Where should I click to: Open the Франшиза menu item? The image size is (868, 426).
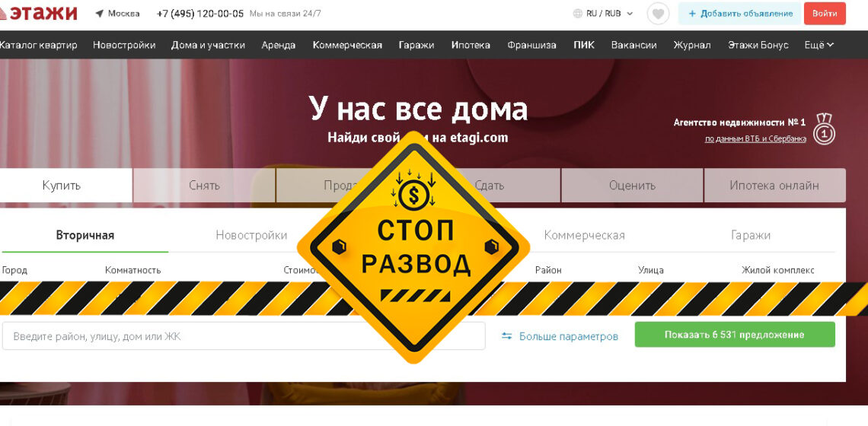(531, 45)
